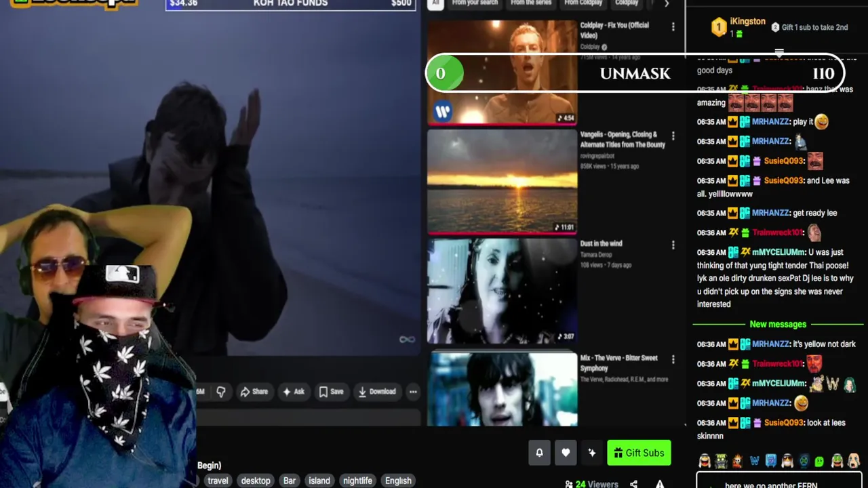Download the YouTube video
Screen dimensions: 868x488
[x=377, y=392]
